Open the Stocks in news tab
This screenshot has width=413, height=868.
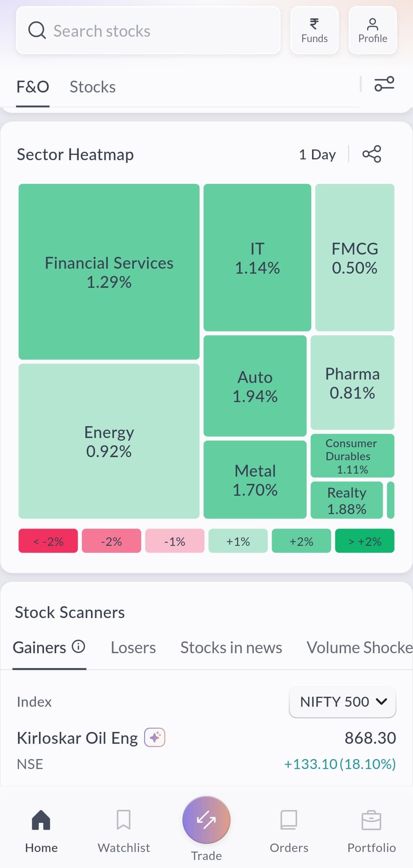point(231,647)
